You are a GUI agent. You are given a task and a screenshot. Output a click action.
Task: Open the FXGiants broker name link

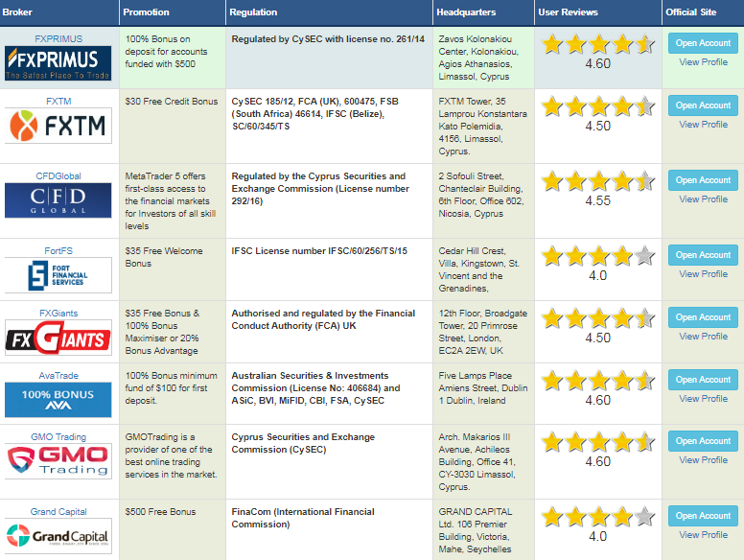(x=58, y=314)
